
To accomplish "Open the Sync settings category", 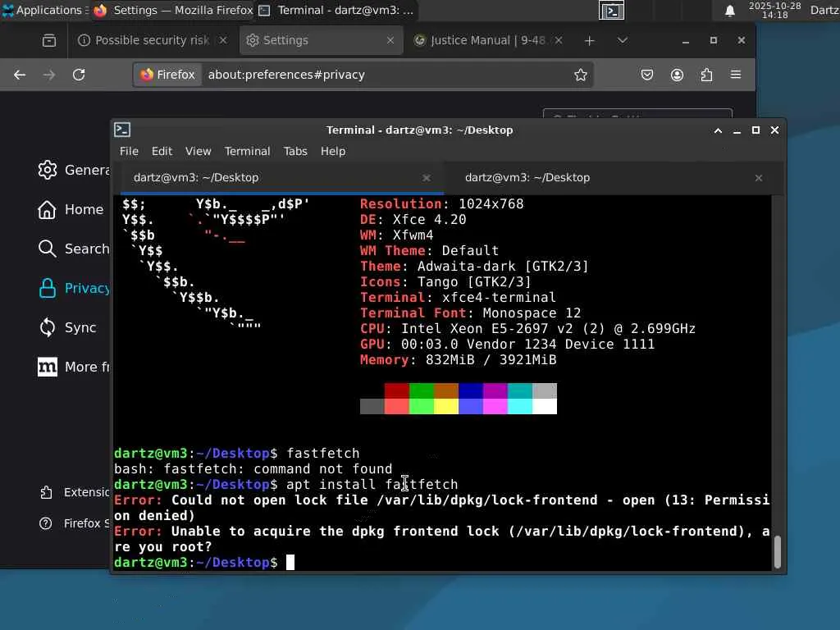I will (x=67, y=327).
